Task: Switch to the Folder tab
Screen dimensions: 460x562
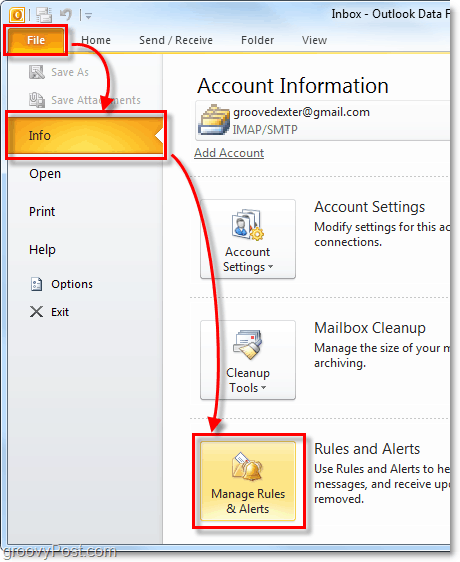Action: coord(257,40)
